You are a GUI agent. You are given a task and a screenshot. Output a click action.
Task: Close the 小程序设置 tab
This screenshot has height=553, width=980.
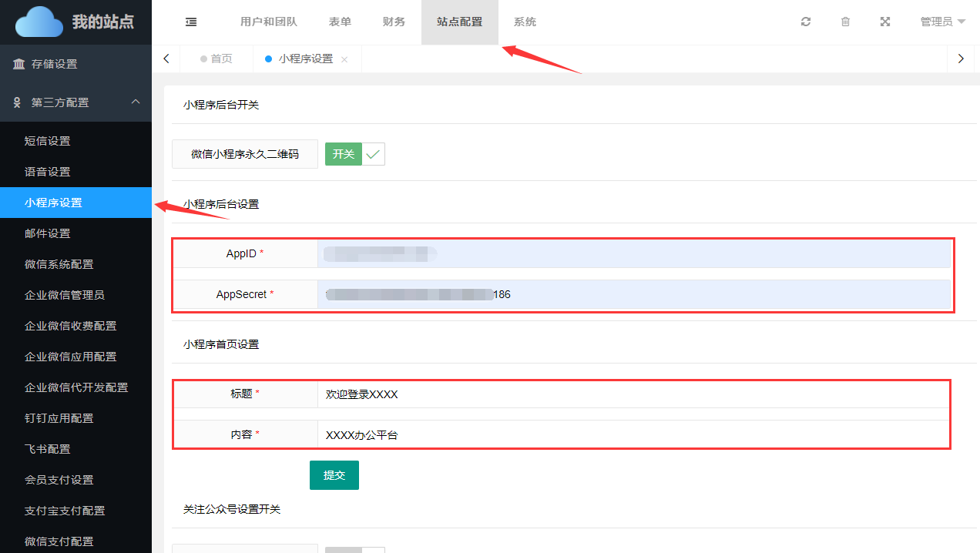click(344, 59)
